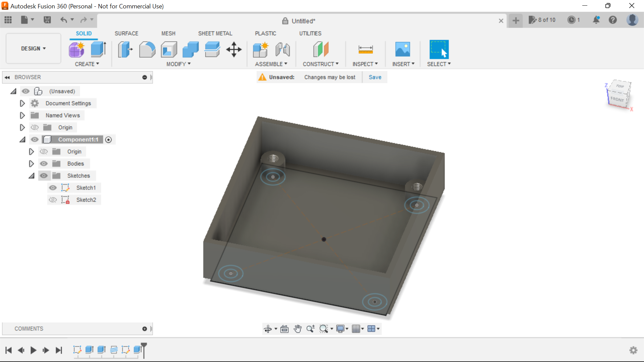Select the last extrude feature in timeline
Screen dimensions: 644x362
[137, 350]
